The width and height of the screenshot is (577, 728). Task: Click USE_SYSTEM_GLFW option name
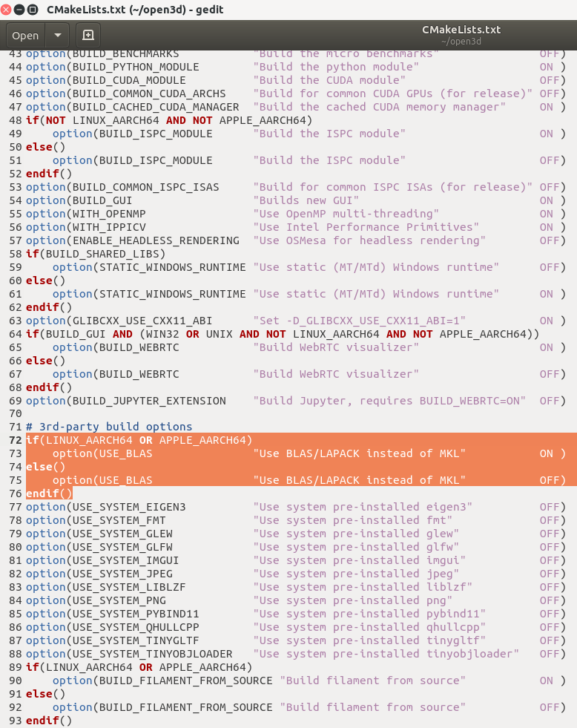pos(122,548)
